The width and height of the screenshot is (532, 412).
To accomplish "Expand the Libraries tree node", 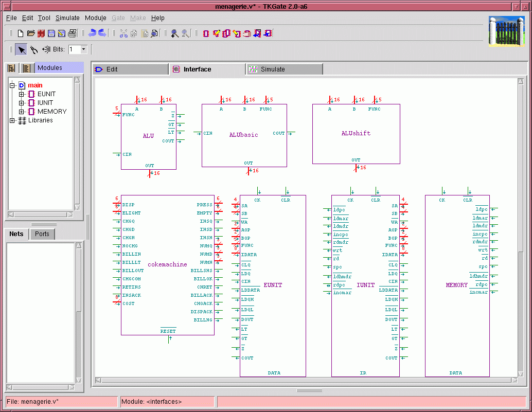I will point(12,120).
